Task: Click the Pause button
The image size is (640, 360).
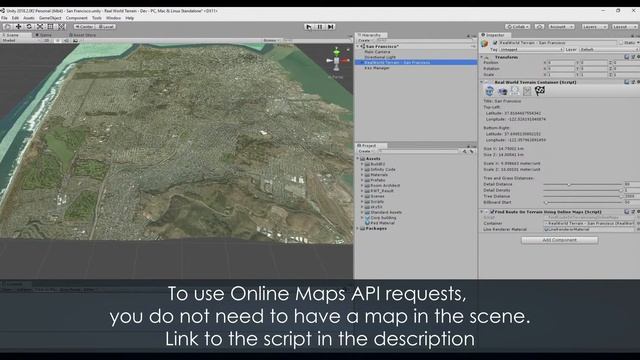Action: 320,27
